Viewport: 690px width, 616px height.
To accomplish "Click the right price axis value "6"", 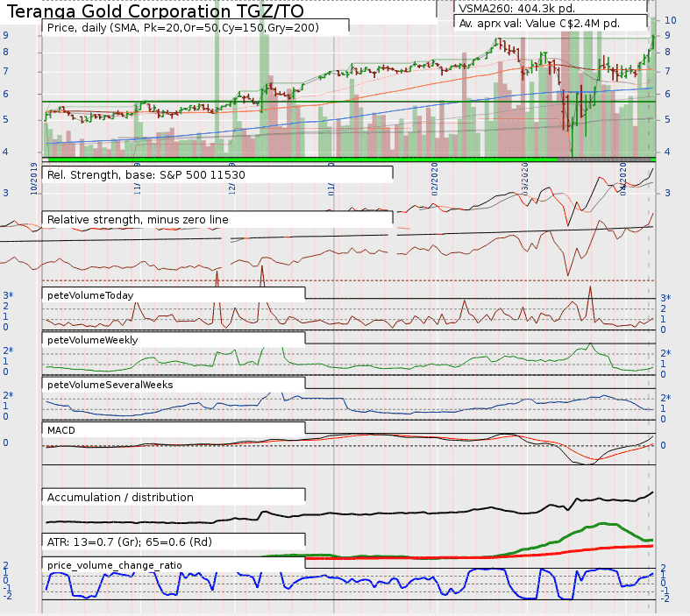I will 667,94.
